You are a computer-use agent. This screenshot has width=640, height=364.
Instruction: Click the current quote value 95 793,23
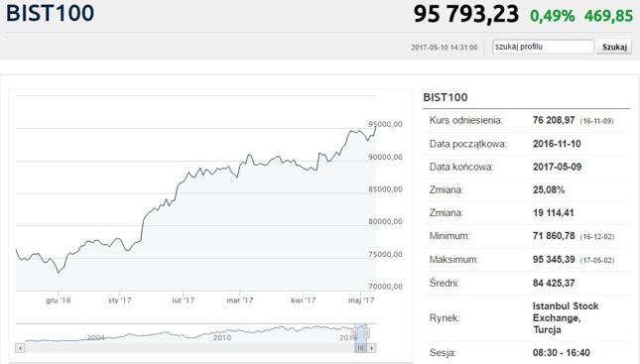click(466, 14)
